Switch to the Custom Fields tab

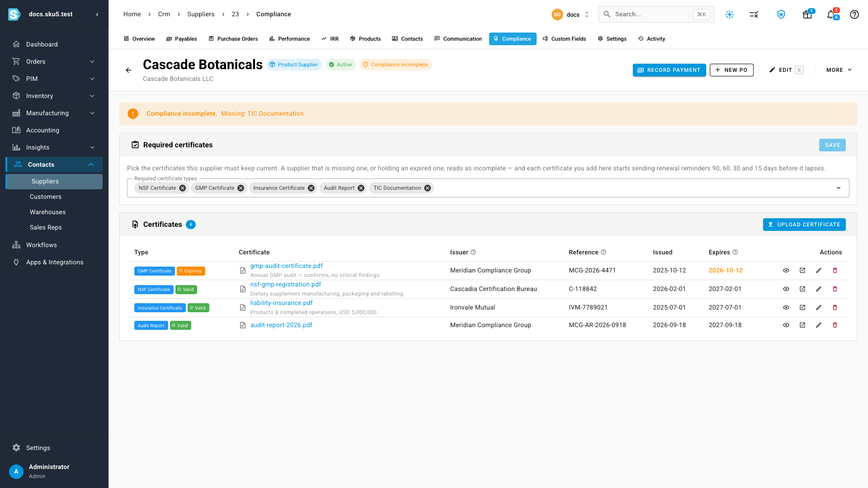(565, 39)
